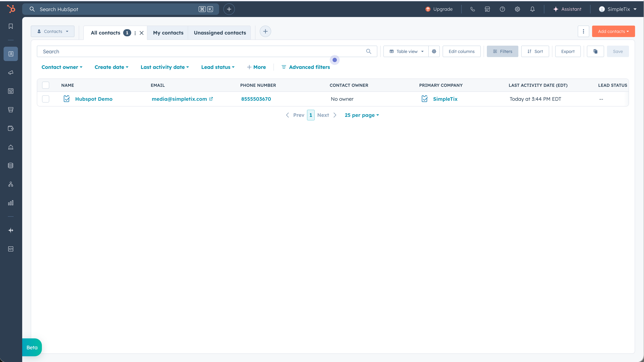Switch to the My contacts tab
Screen dimensions: 644x362
[x=168, y=33]
